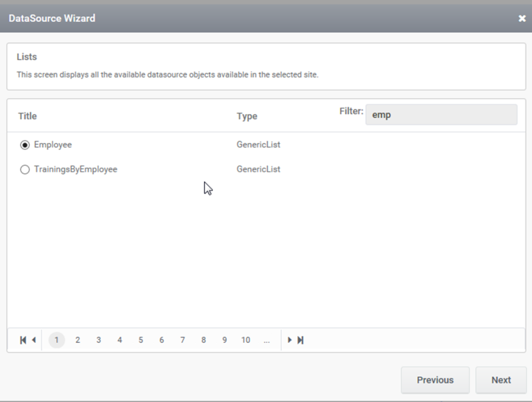Open page 2 in pager
This screenshot has height=402, width=532.
click(x=77, y=340)
